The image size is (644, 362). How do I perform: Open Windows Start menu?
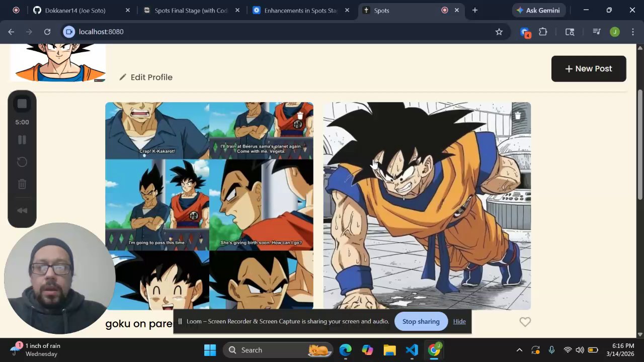pyautogui.click(x=210, y=350)
